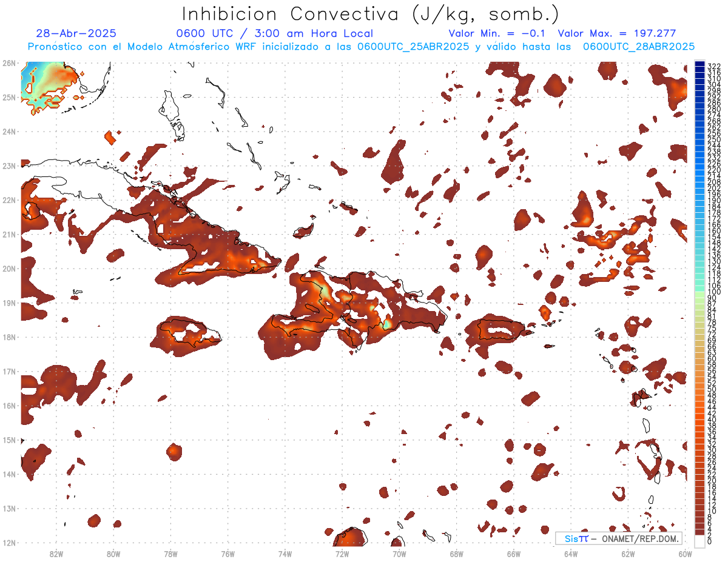The image size is (728, 562).
Task: Click the '70W' longitude label
Action: click(399, 554)
